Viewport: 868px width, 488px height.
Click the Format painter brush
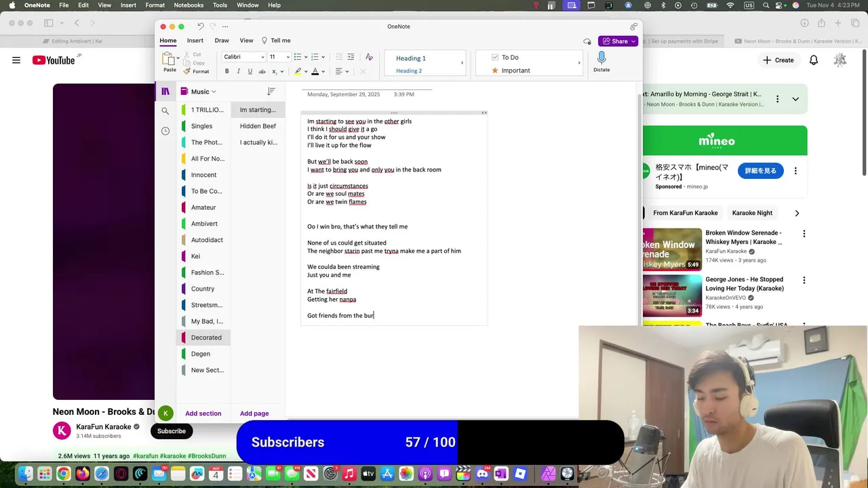tap(186, 71)
